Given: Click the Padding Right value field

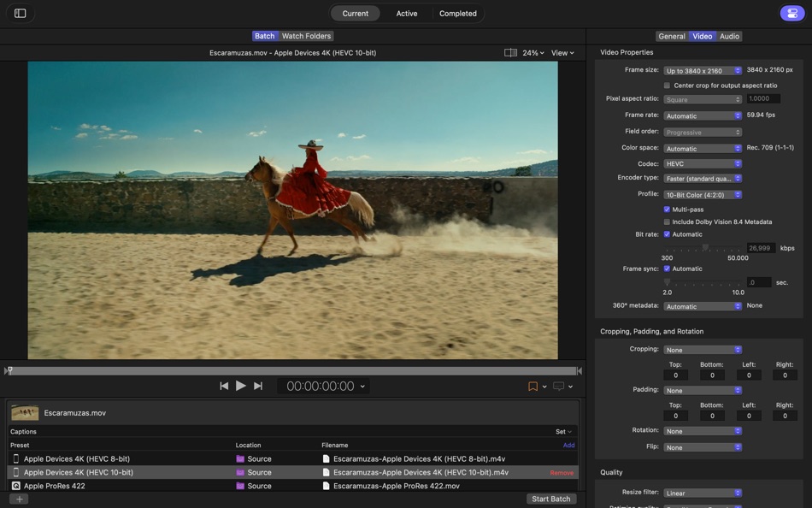Looking at the screenshot, I should coord(785,416).
